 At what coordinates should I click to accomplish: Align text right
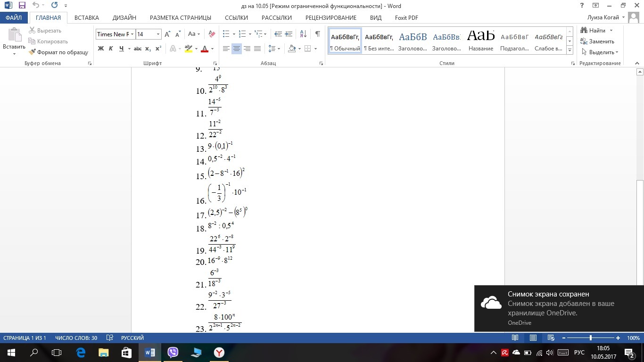pyautogui.click(x=247, y=49)
